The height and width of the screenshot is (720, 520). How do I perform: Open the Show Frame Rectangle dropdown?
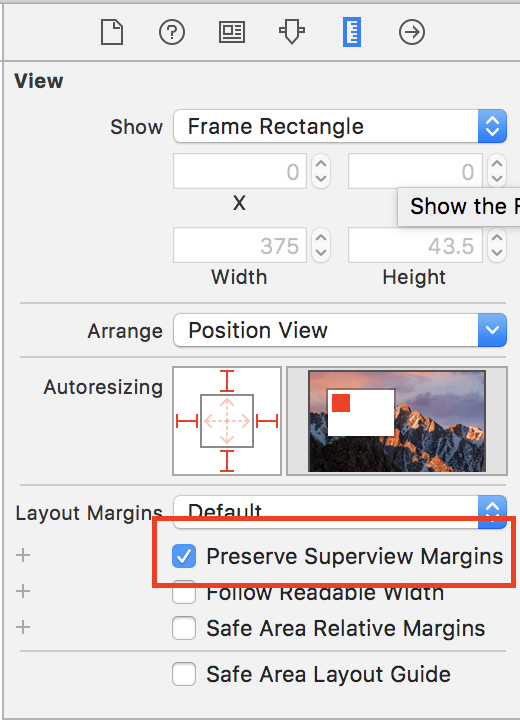(x=340, y=126)
